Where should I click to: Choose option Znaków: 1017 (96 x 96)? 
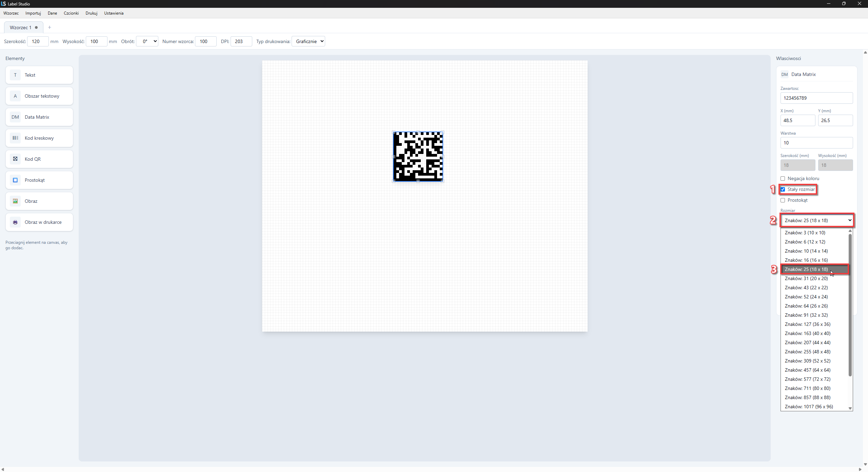pyautogui.click(x=814, y=407)
